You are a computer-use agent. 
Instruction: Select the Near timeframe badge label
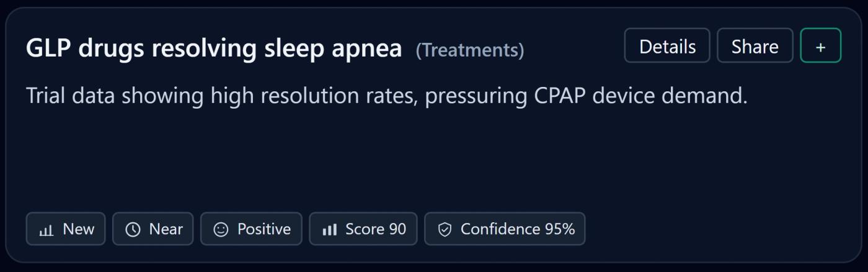[x=166, y=229]
